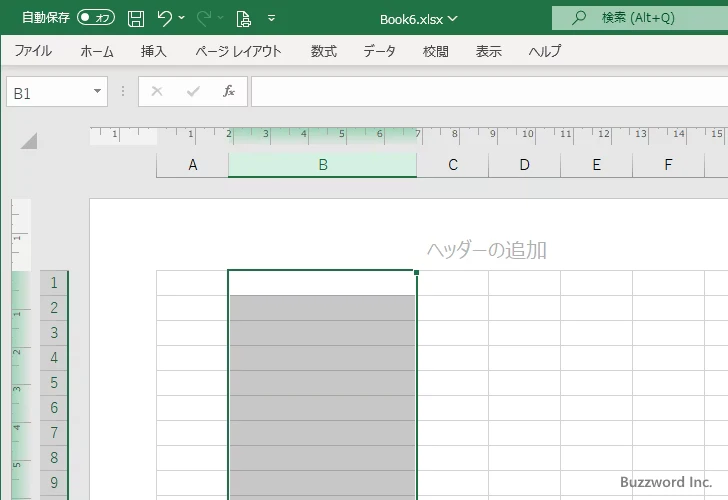Open Customize Quick Access Toolbar dropdown
The height and width of the screenshot is (500, 728).
(272, 18)
